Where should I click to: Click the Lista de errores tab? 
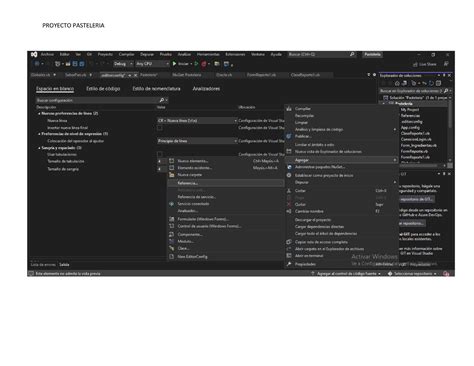tap(43, 265)
